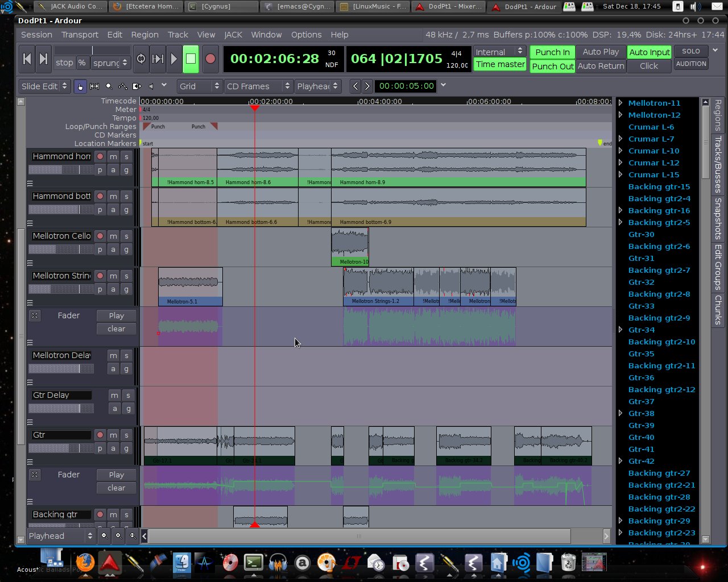Select the range selection tool
The height and width of the screenshot is (582, 728).
coord(94,86)
